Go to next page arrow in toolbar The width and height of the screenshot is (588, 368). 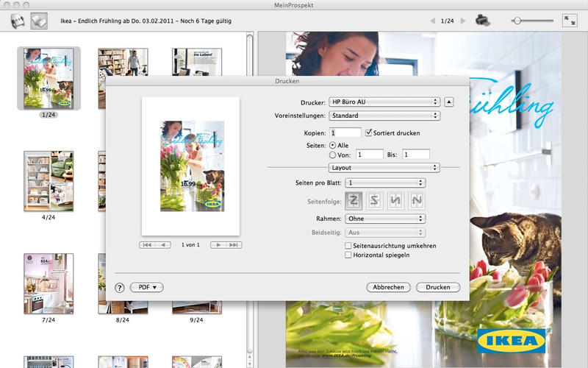pyautogui.click(x=463, y=21)
